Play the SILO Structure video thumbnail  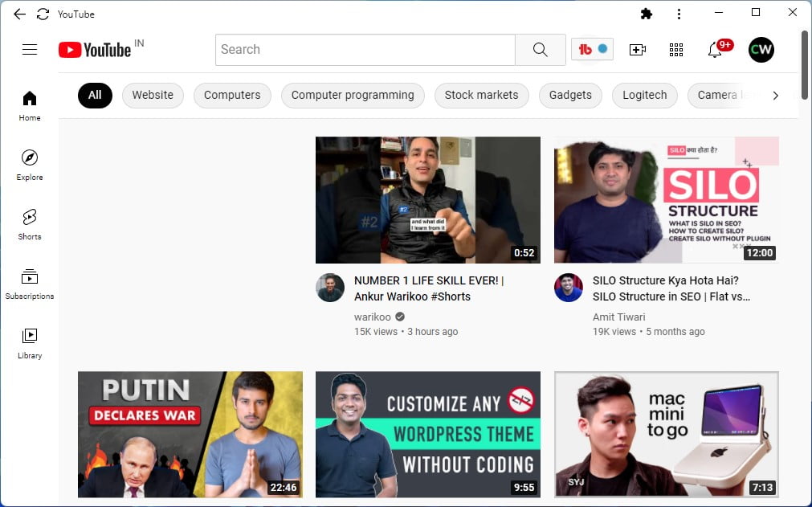coord(667,200)
